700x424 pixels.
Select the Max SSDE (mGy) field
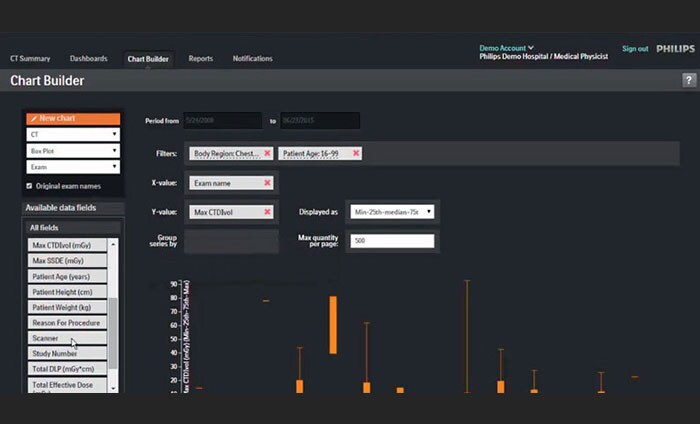click(x=67, y=261)
